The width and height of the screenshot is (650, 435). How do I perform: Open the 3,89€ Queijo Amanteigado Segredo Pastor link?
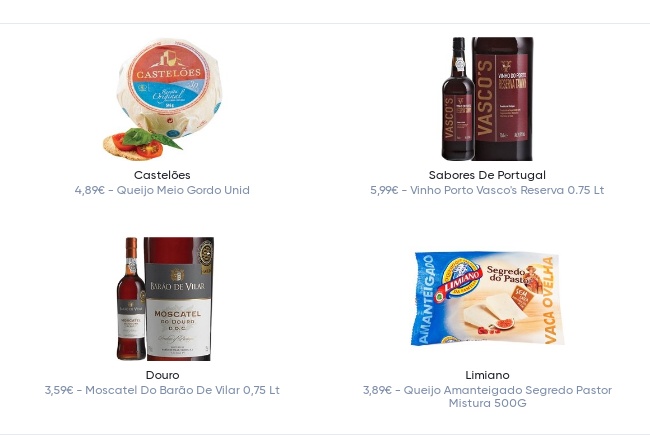click(x=487, y=396)
